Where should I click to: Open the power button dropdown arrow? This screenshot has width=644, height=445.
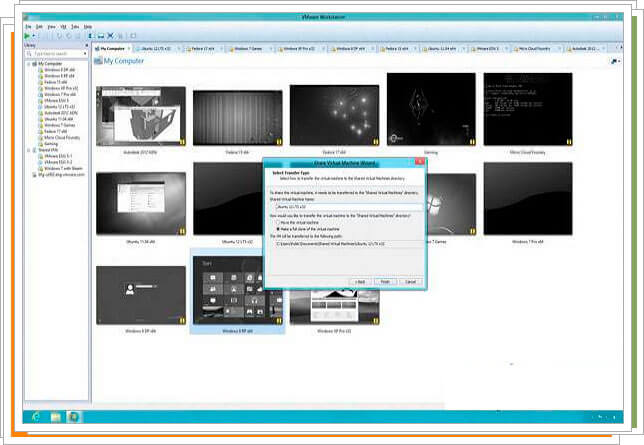[37, 35]
